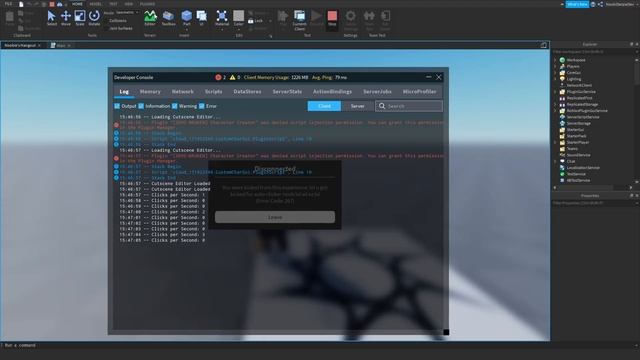Click the Explorer filter field

tap(593, 52)
